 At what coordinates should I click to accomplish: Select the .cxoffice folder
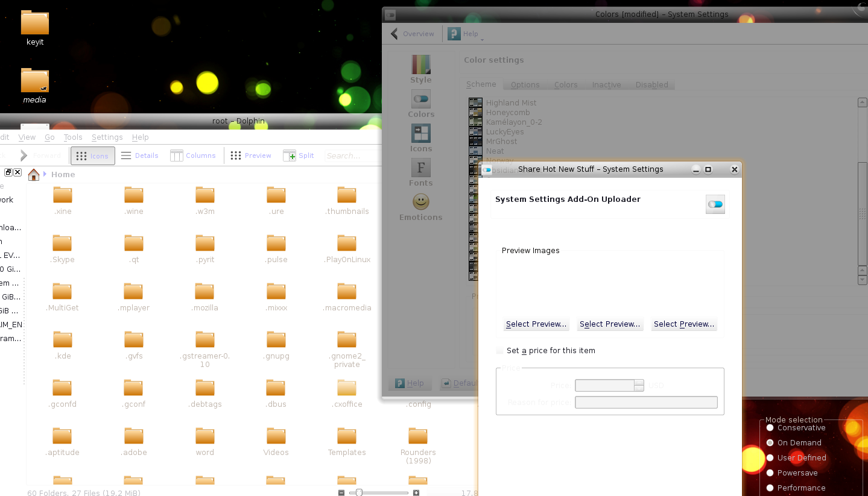tap(347, 394)
